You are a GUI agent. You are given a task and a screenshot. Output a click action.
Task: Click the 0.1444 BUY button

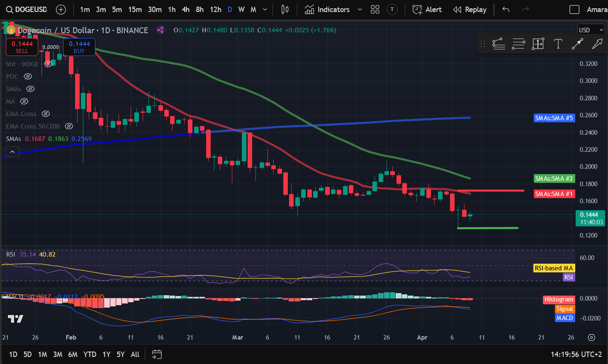pos(79,47)
